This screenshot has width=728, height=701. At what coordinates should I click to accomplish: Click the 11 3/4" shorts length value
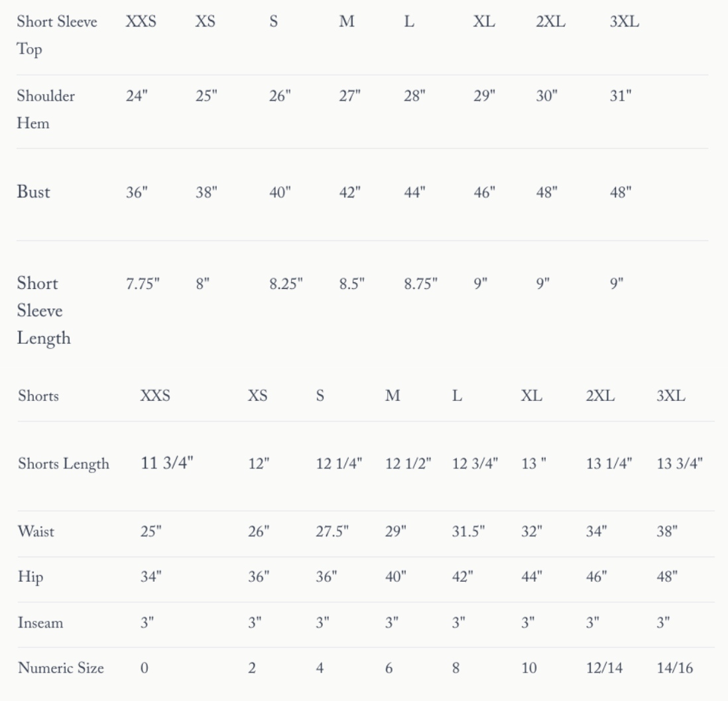[166, 463]
